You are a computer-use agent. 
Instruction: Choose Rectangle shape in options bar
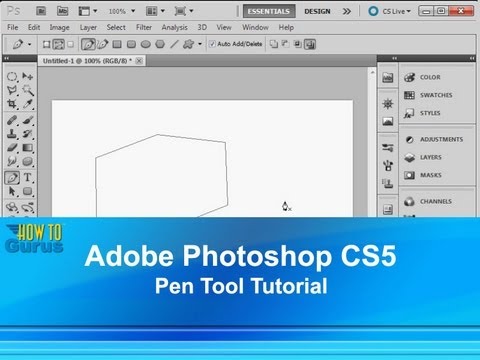pos(117,44)
